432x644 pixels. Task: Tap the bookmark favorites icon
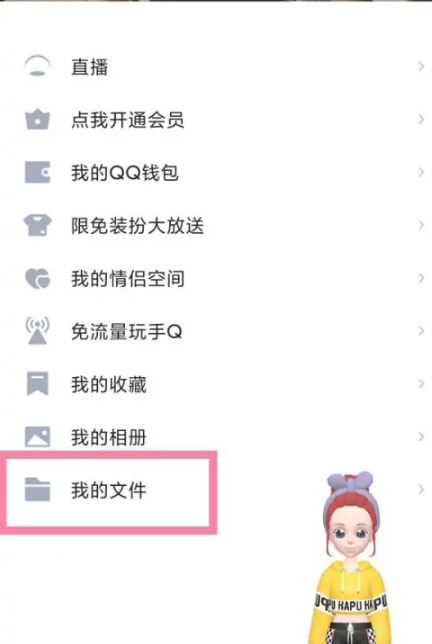[x=37, y=384]
